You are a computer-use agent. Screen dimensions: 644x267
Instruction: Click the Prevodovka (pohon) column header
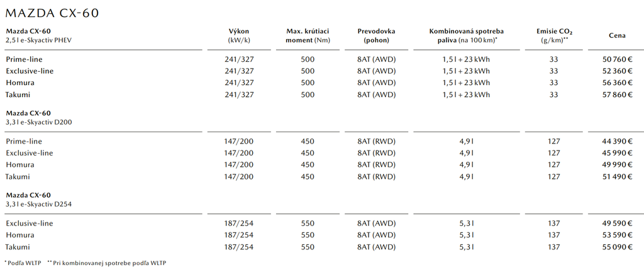pyautogui.click(x=376, y=35)
